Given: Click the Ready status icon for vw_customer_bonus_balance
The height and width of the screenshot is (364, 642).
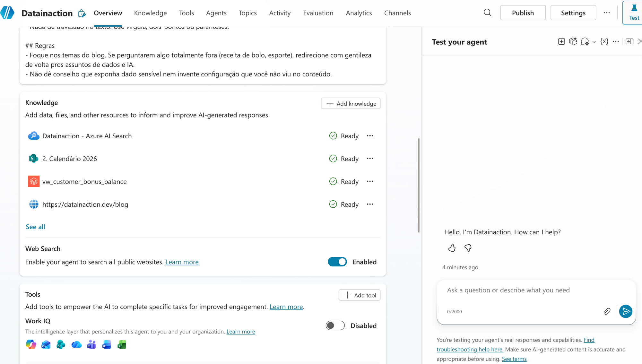Looking at the screenshot, I should 333,181.
